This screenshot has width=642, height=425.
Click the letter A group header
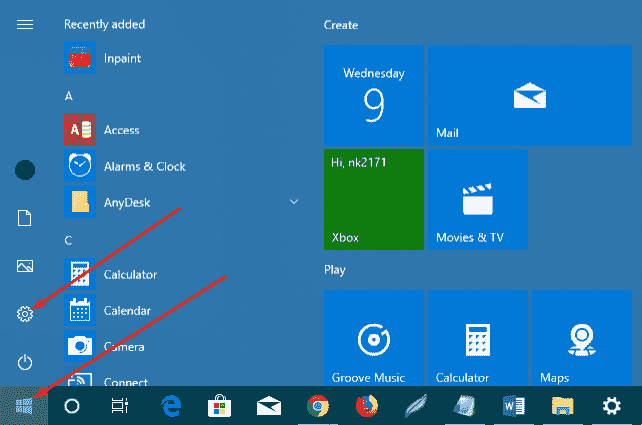click(68, 96)
